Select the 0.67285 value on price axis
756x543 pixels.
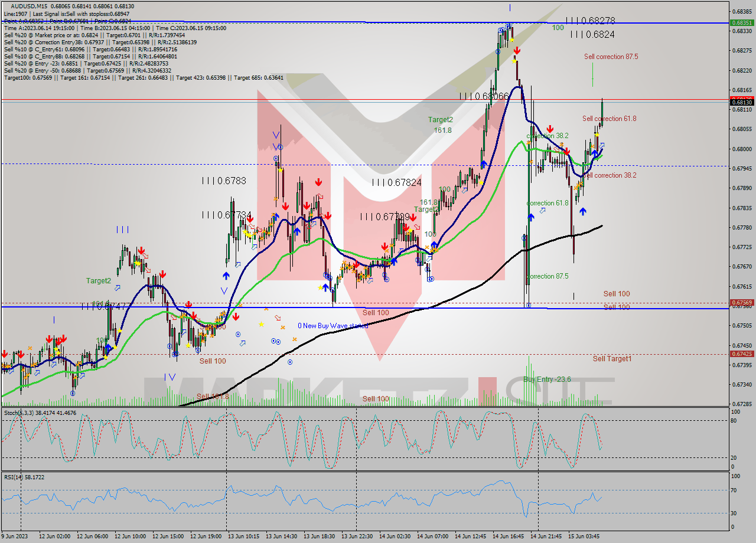[x=742, y=404]
